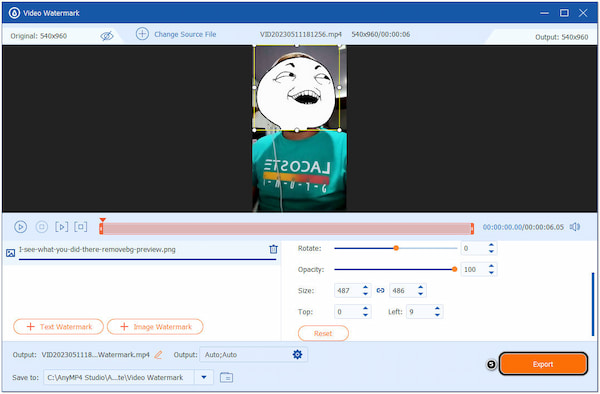600x394 pixels.
Task: Browse the save folder icon
Action: click(x=227, y=377)
